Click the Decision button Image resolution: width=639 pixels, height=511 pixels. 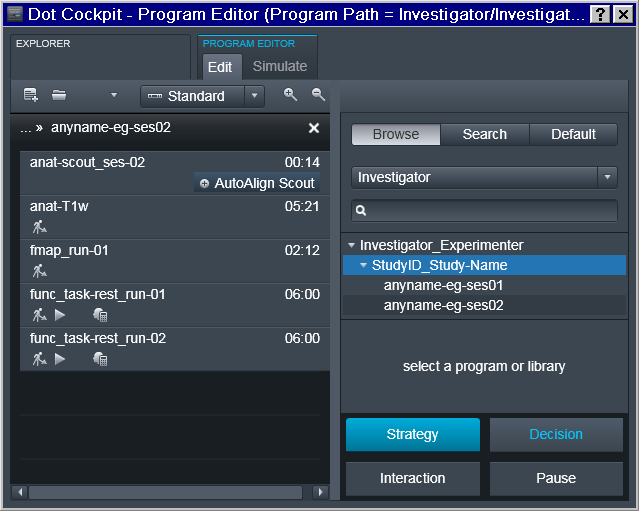tap(556, 434)
